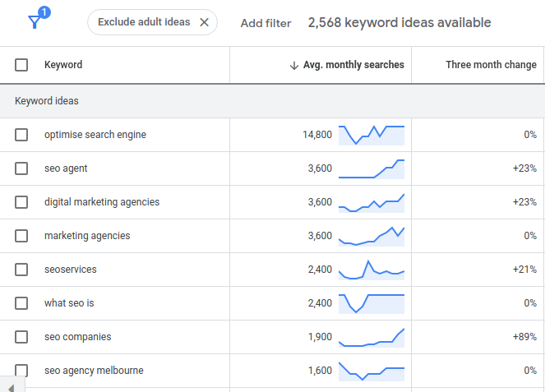The height and width of the screenshot is (392, 545).
Task: Click the horizontal scrollbar left arrow
Action: click(10, 386)
